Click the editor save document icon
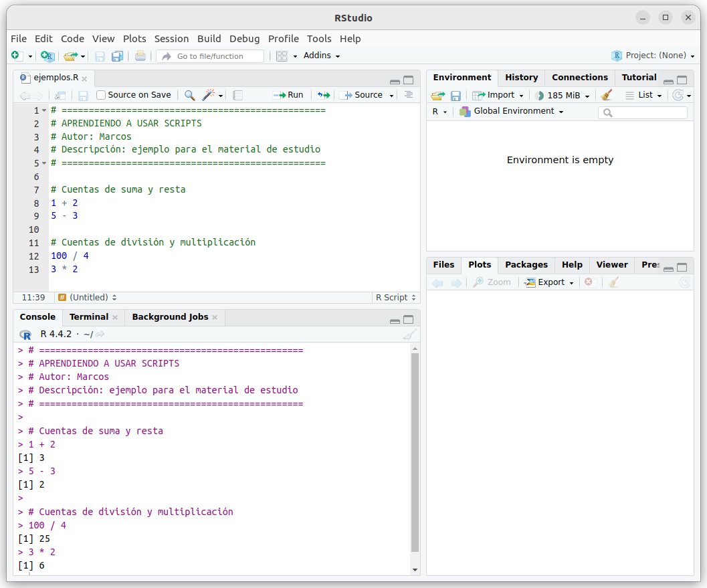This screenshot has width=707, height=588. [83, 95]
